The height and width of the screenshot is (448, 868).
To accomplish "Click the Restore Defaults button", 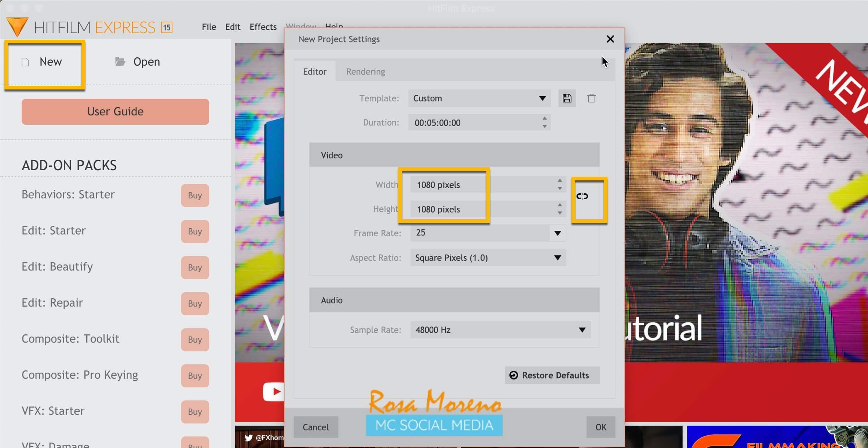I will (x=552, y=375).
